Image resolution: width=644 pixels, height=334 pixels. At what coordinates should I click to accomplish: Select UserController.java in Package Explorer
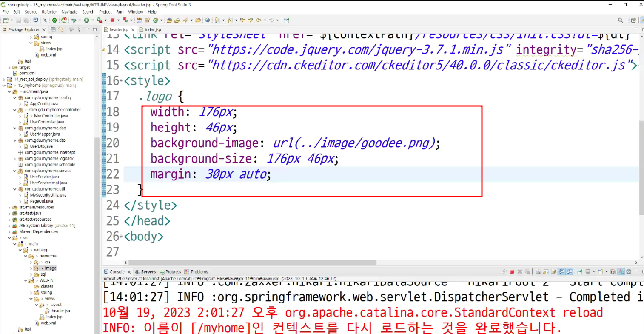coord(47,122)
